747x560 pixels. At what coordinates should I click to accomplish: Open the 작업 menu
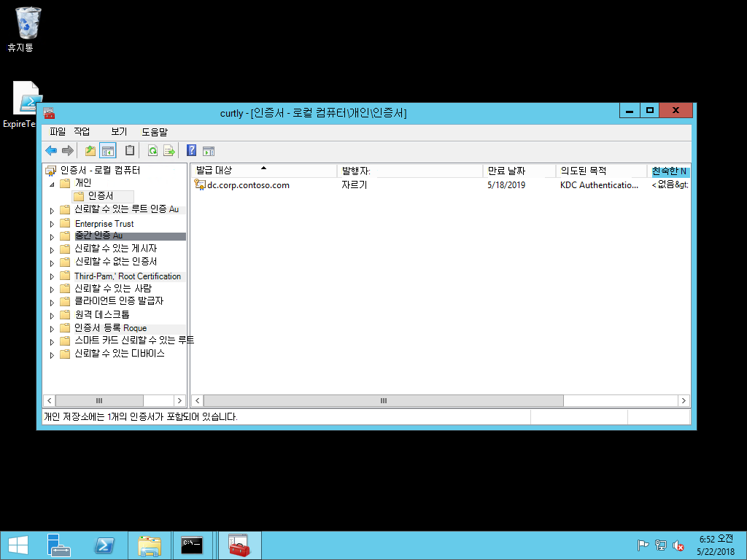pos(82,132)
